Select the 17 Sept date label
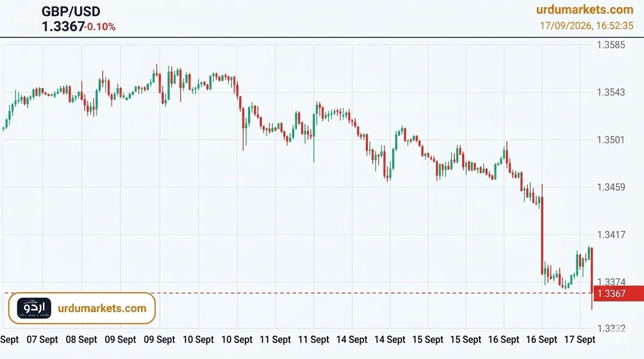The height and width of the screenshot is (359, 644). (580, 340)
